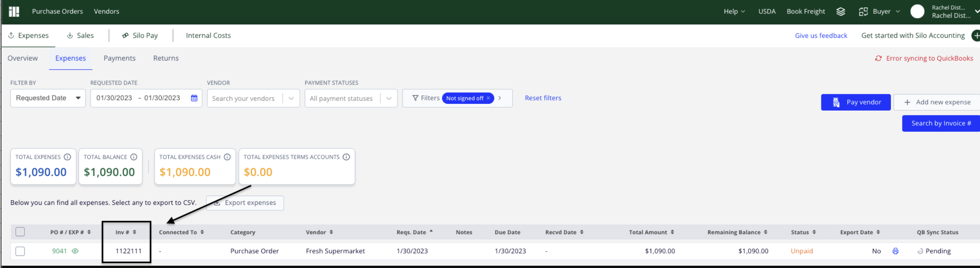
Task: Click the calendar icon in date range
Action: click(x=194, y=98)
